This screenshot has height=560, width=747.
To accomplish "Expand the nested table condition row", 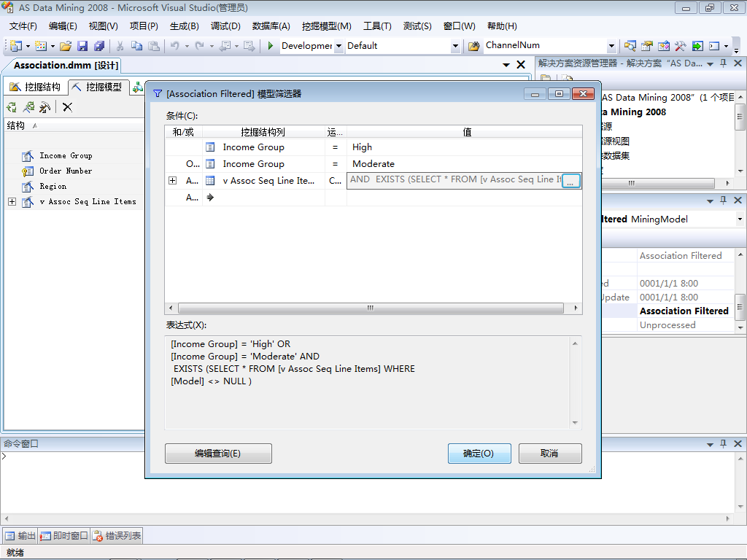I will click(x=172, y=181).
